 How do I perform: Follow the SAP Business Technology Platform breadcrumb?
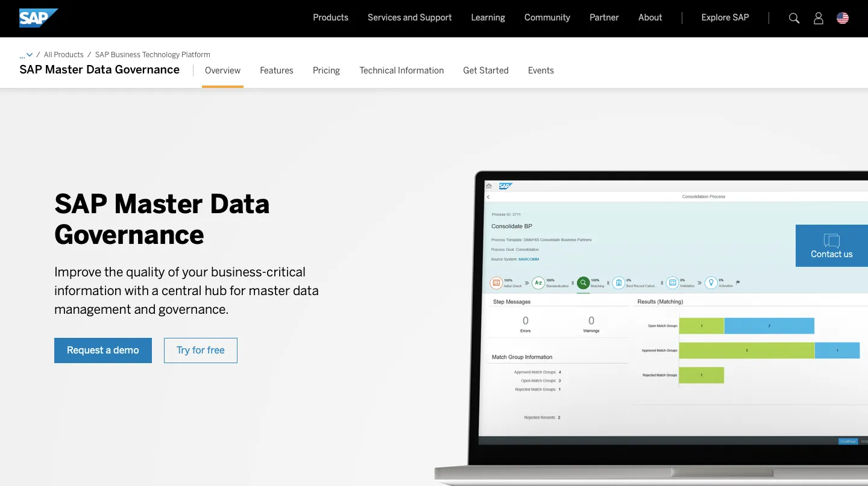tap(153, 55)
